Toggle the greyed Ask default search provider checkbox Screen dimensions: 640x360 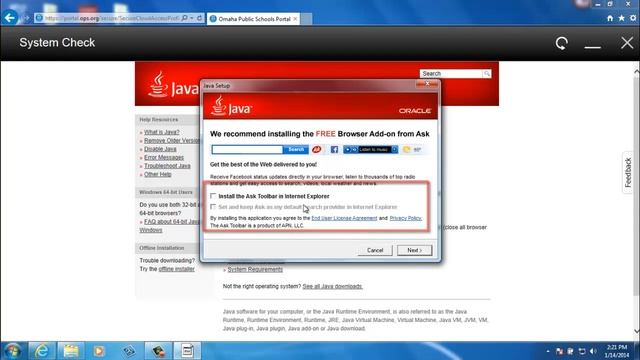[213, 207]
